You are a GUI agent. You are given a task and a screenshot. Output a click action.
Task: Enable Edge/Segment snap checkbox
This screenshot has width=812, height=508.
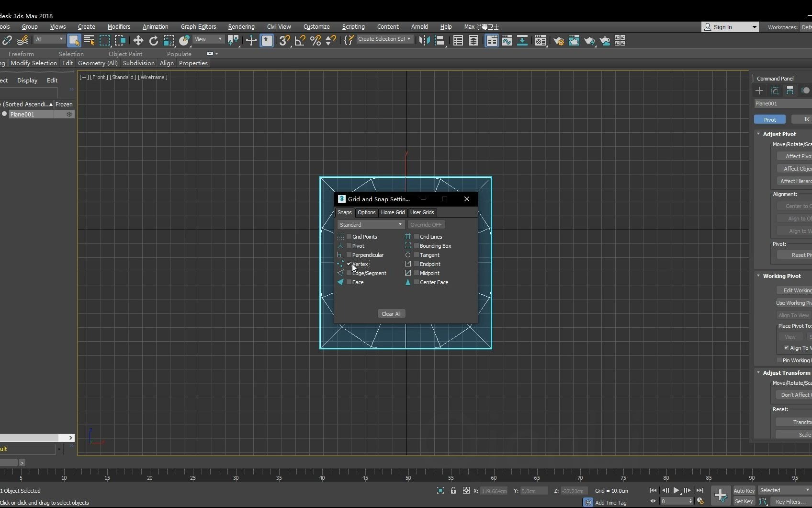[x=349, y=273]
